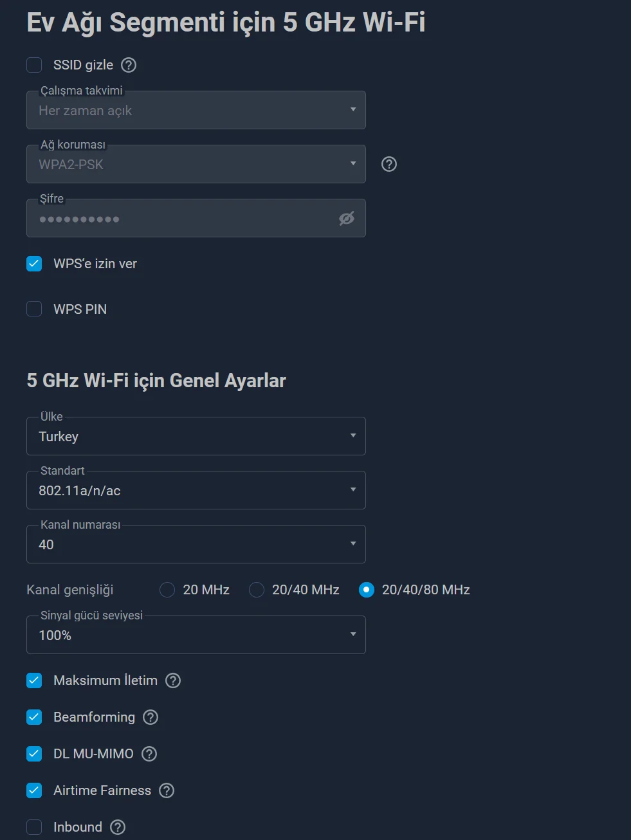Click help icon next to SSID gizle
Viewport: 631px width, 840px height.
(x=129, y=65)
